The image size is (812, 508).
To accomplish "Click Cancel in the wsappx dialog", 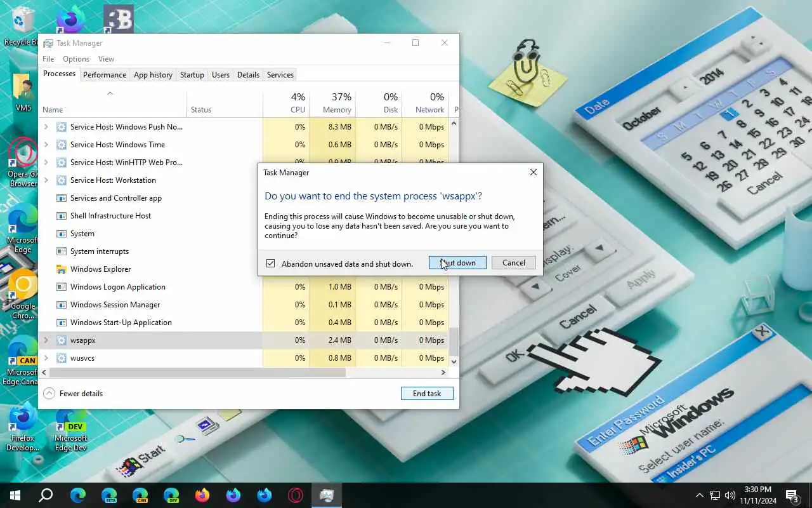I will pyautogui.click(x=514, y=263).
